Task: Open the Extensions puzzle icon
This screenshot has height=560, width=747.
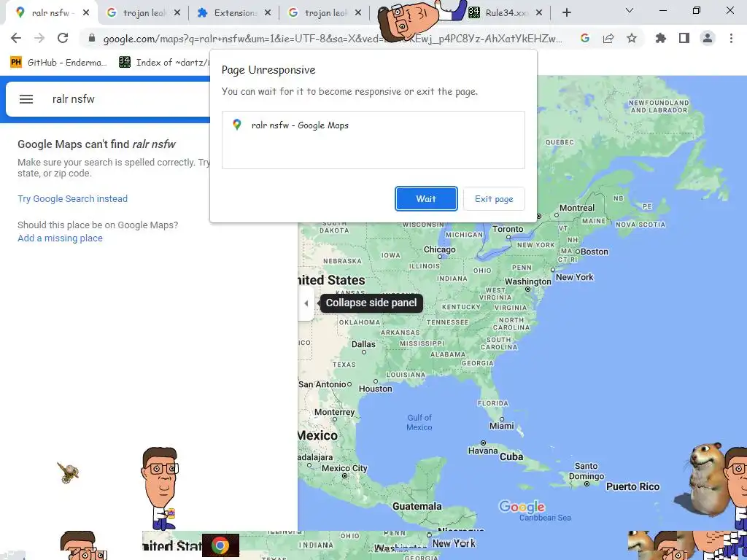Action: (x=661, y=38)
